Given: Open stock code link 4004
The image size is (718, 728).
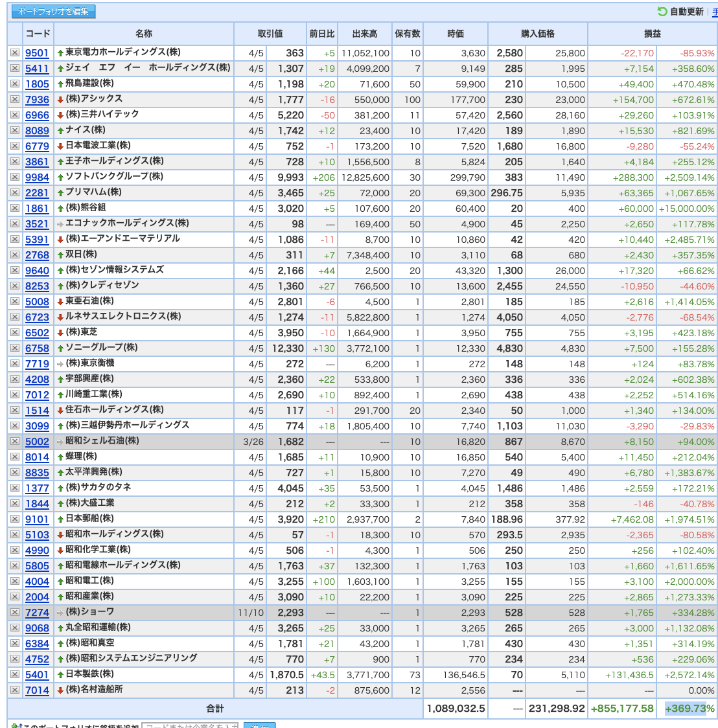Looking at the screenshot, I should 37,581.
